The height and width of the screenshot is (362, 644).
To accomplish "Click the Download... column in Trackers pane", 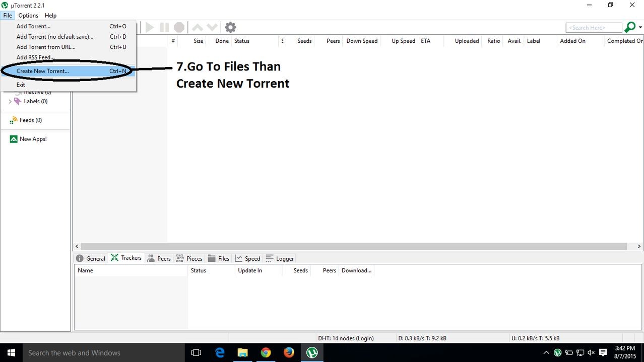I will point(356,270).
